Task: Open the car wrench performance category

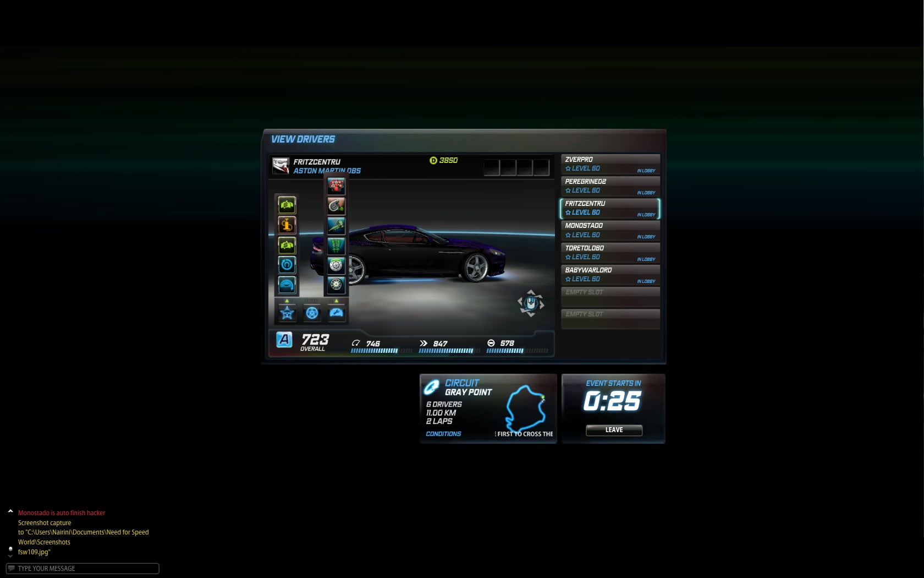Action: click(x=336, y=313)
